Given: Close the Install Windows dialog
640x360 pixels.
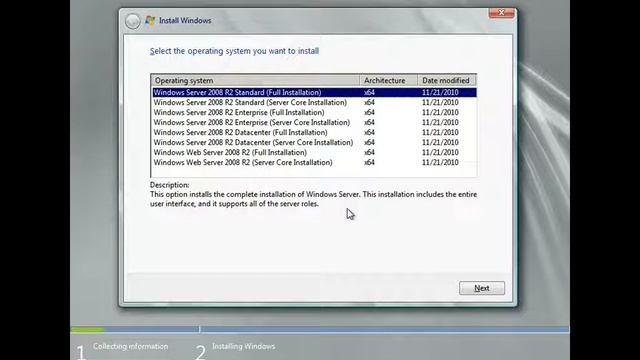Looking at the screenshot, I should click(x=502, y=13).
